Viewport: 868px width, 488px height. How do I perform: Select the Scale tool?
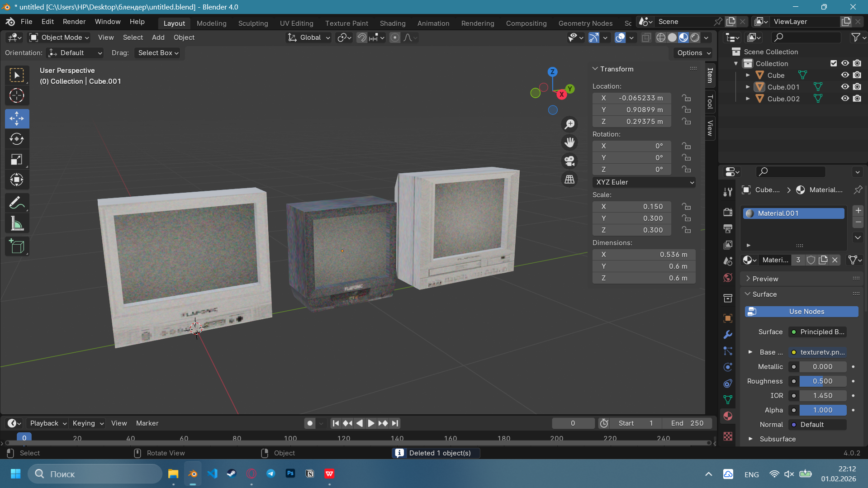[17, 159]
